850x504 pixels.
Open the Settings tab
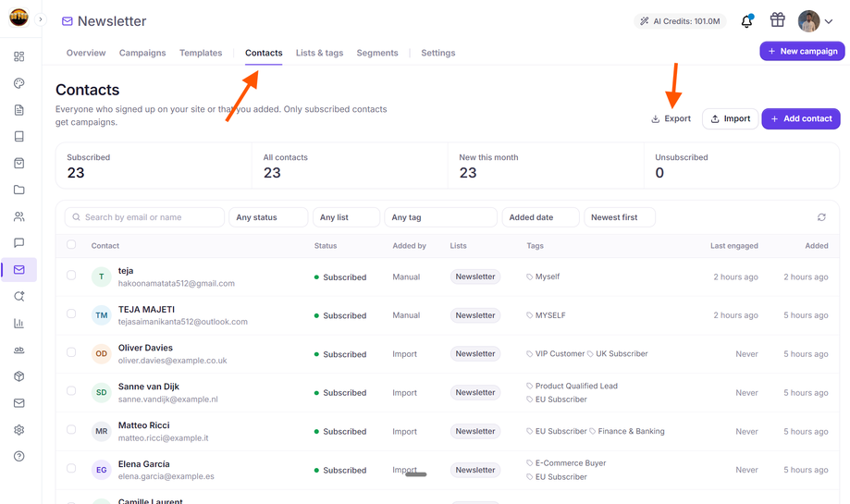coord(438,53)
